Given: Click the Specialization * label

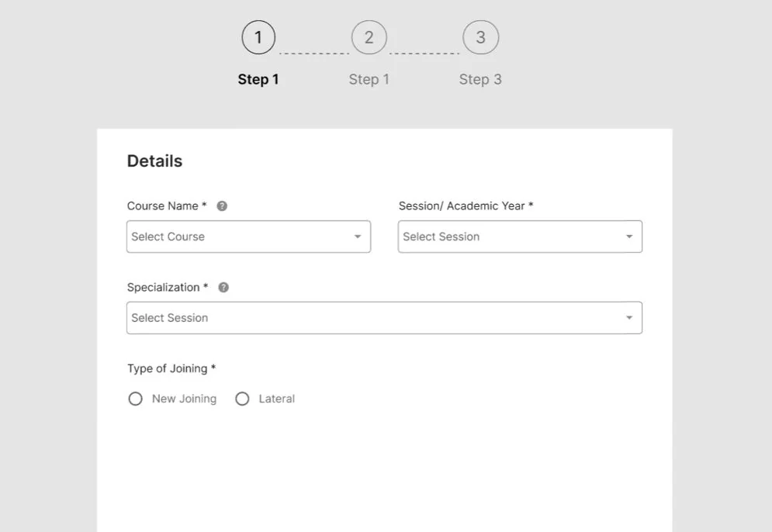Looking at the screenshot, I should coord(168,288).
